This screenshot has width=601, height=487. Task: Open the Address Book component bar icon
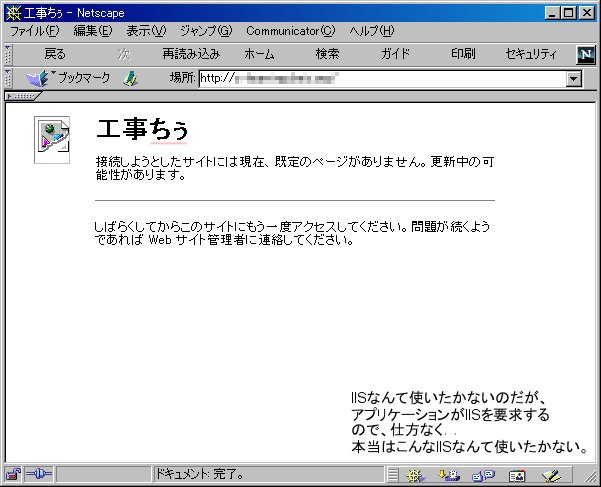pos(517,476)
